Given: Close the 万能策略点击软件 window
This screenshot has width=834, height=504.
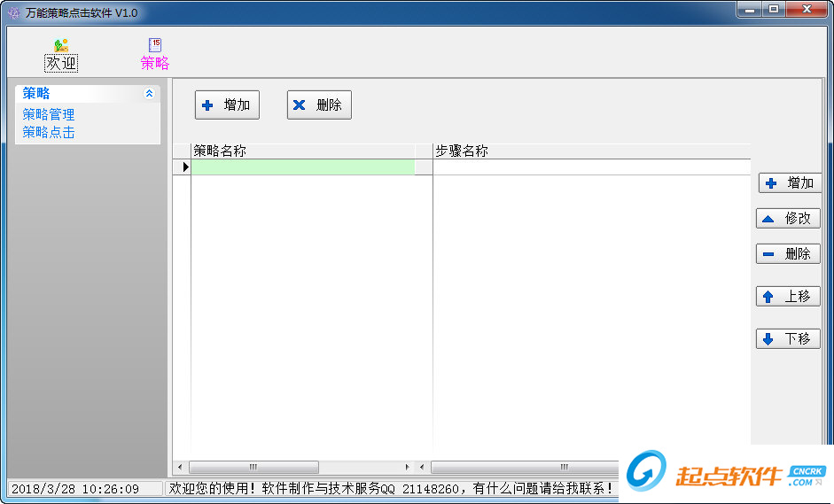Looking at the screenshot, I should point(807,10).
